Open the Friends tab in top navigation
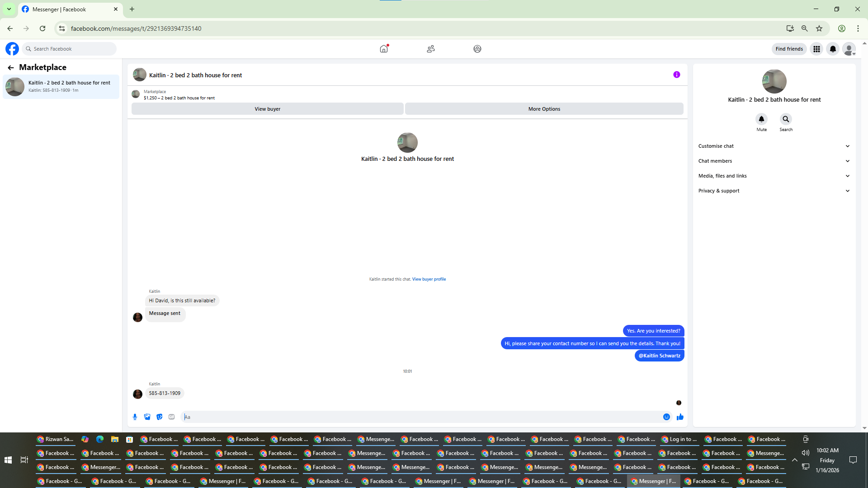This screenshot has width=868, height=488. pos(430,49)
